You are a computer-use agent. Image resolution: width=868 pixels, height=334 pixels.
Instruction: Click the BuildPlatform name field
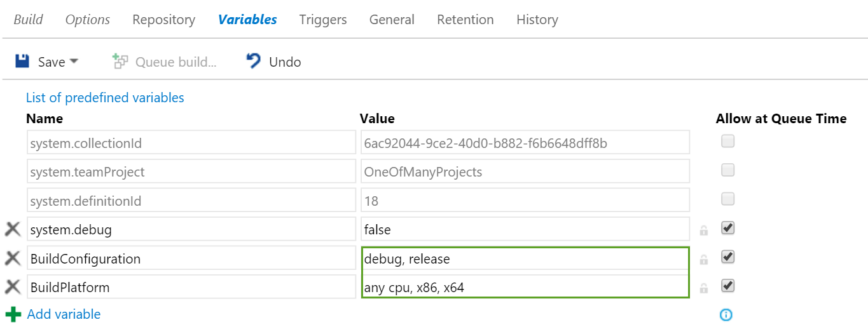[x=191, y=288]
